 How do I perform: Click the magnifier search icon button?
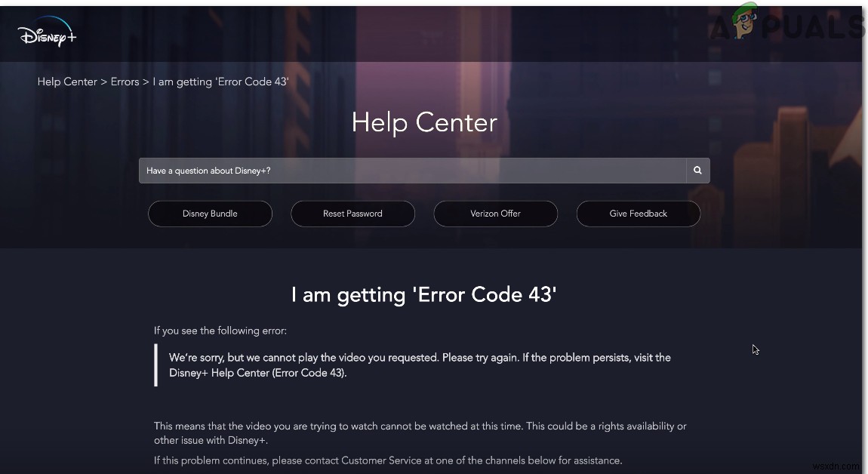pyautogui.click(x=697, y=171)
